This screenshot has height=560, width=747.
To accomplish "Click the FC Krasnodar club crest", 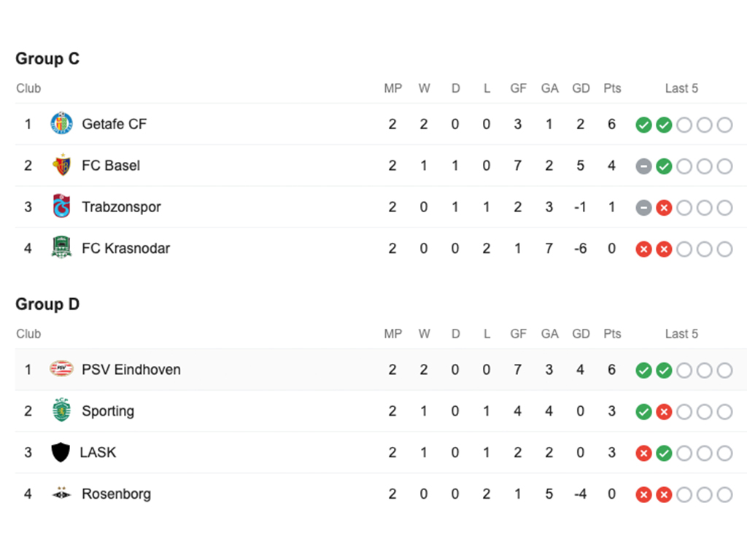I will point(61,248).
